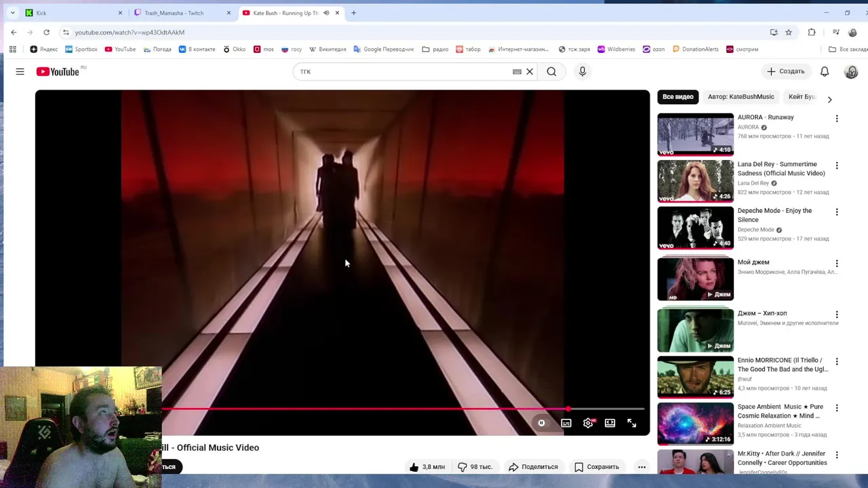Screen dimensions: 868x488
Task: Open the Ennio MORRICONE video title
Action: pos(783,365)
